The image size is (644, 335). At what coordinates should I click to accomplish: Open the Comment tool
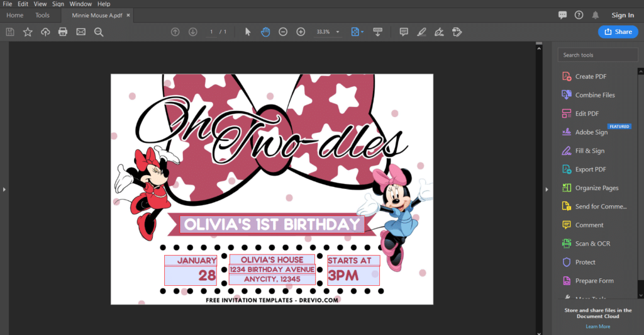coord(589,225)
